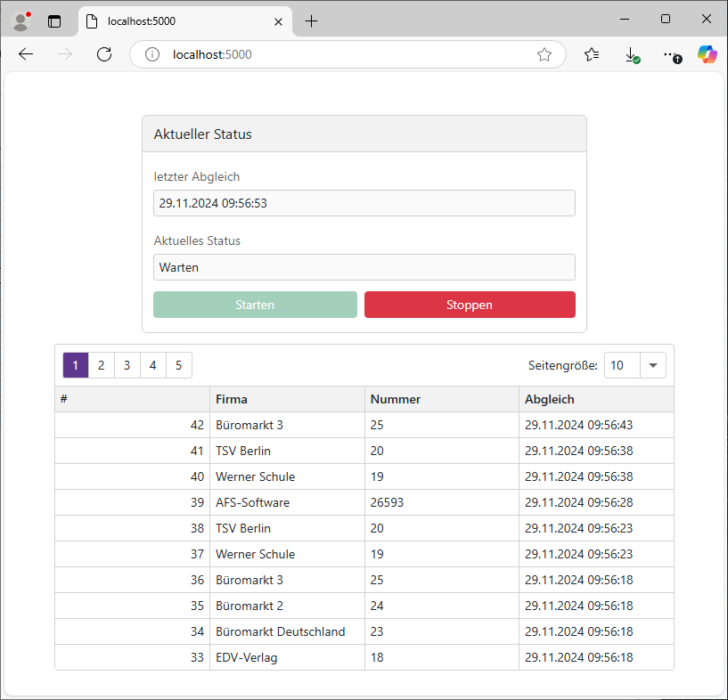Click the Stoppen button

coord(470,305)
